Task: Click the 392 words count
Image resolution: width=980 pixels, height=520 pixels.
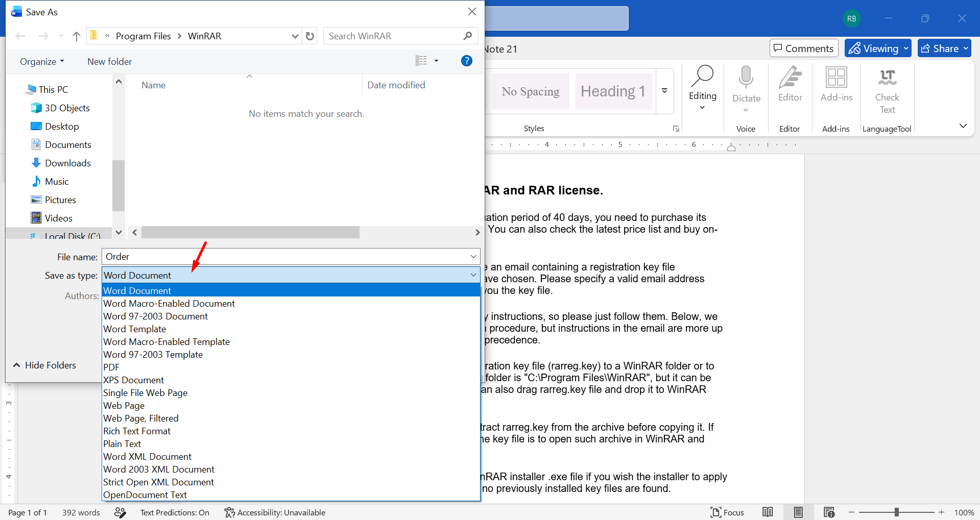Action: coord(81,512)
